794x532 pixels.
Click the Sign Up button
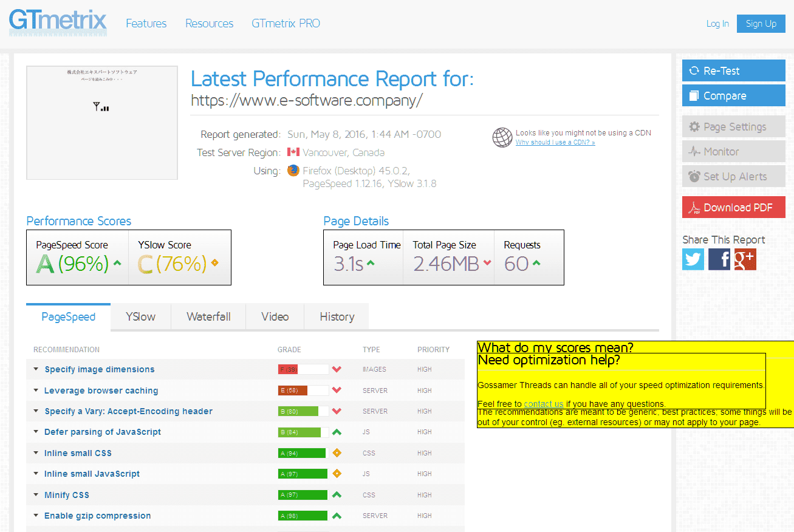pyautogui.click(x=761, y=24)
